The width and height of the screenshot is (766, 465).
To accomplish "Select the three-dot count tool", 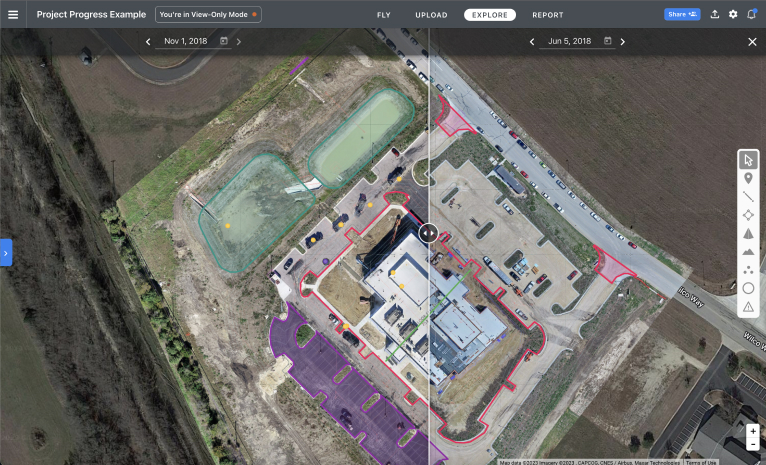I will [748, 270].
